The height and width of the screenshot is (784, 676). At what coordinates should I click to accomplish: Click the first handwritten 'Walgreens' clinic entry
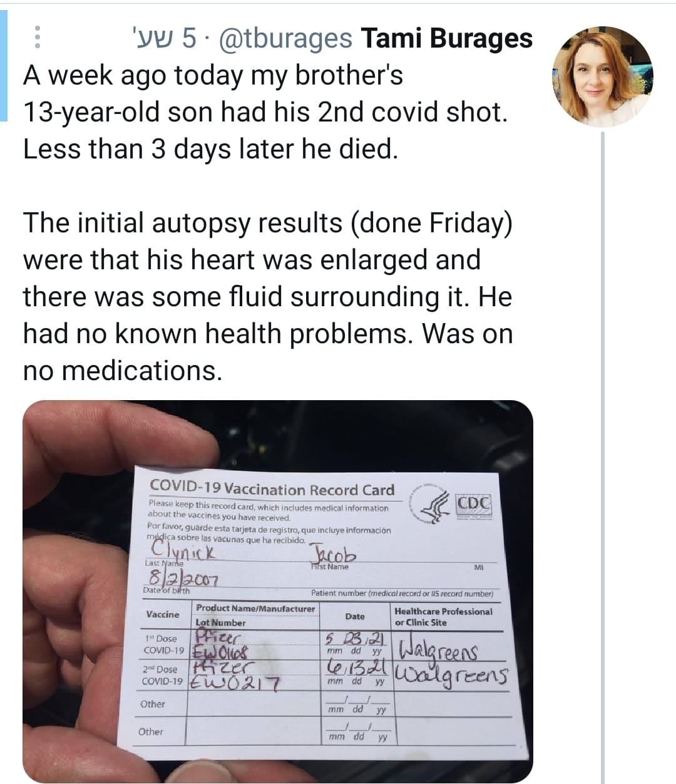click(x=438, y=649)
